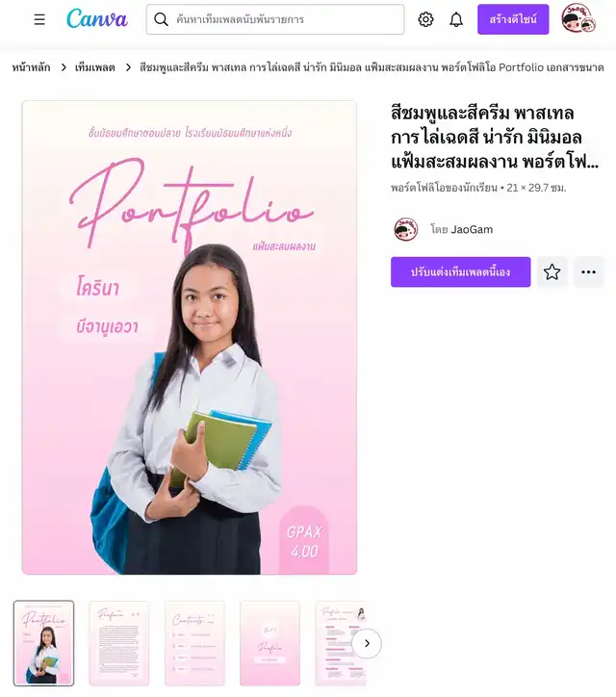Viewport: 616px width, 697px height.
Task: Select the Contents page thumbnail
Action: 194,643
